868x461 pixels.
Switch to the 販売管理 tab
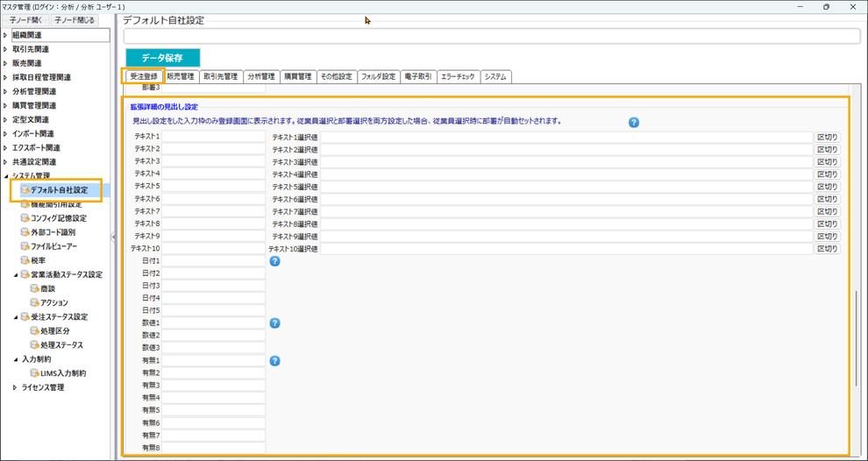(x=181, y=77)
